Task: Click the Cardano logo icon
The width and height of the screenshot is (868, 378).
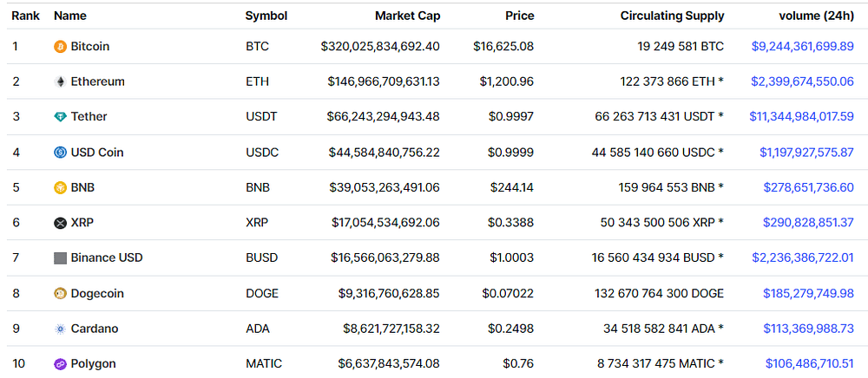Action: click(x=60, y=329)
